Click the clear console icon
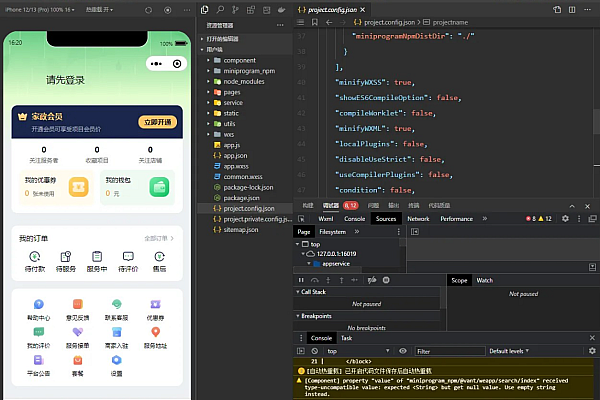 (x=316, y=351)
